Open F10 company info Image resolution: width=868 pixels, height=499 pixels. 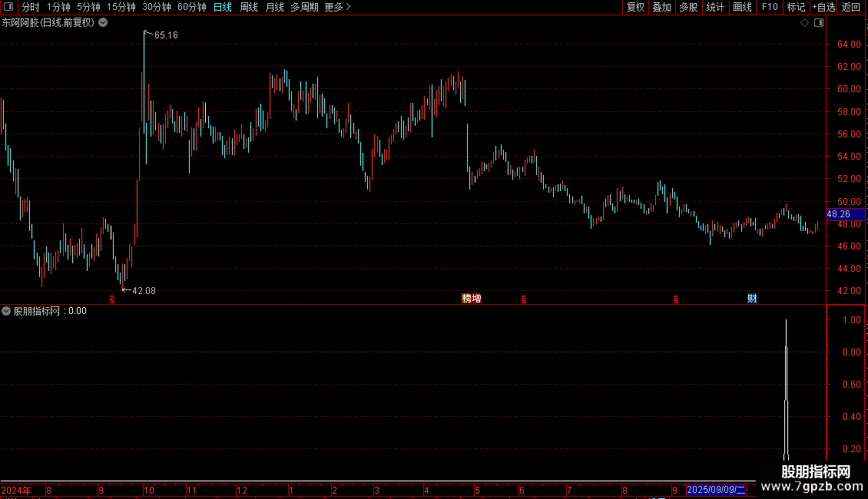(x=770, y=7)
